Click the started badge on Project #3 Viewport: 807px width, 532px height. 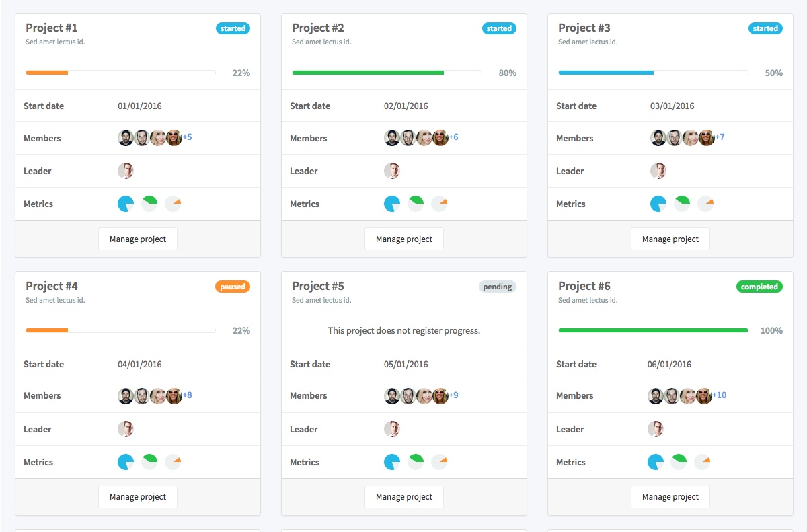(x=765, y=28)
